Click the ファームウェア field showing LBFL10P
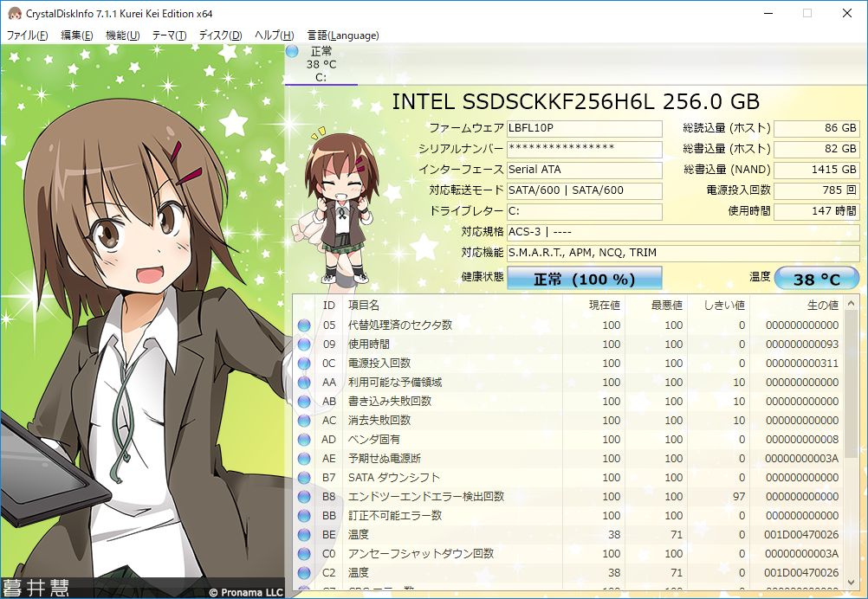The height and width of the screenshot is (599, 868). click(584, 128)
